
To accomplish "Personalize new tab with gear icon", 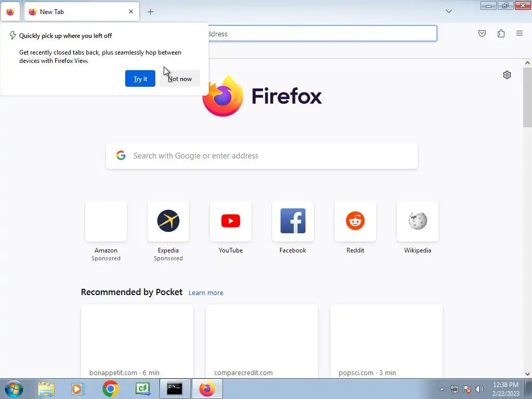I will (507, 75).
